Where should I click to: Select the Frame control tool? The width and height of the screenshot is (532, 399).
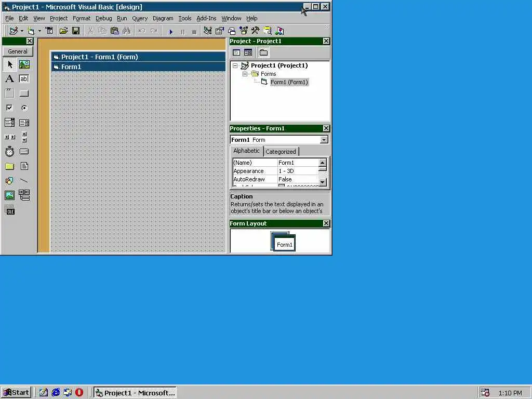coord(10,94)
